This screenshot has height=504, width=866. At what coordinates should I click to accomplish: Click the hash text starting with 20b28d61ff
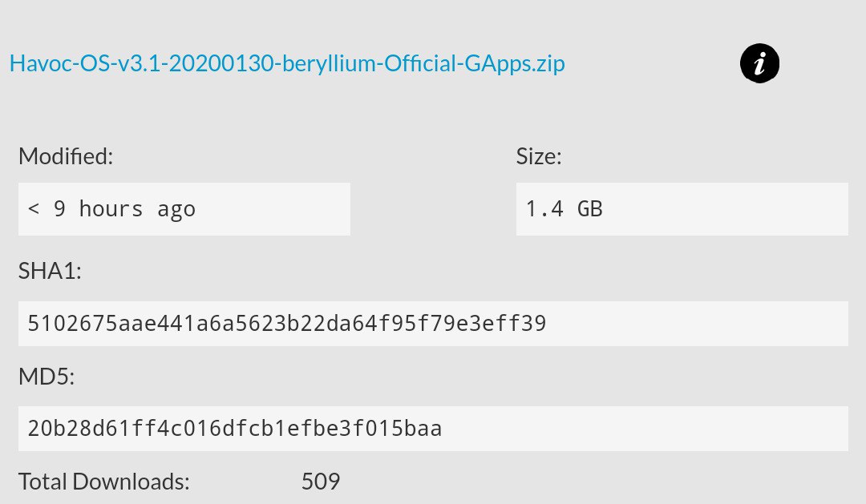pos(234,429)
